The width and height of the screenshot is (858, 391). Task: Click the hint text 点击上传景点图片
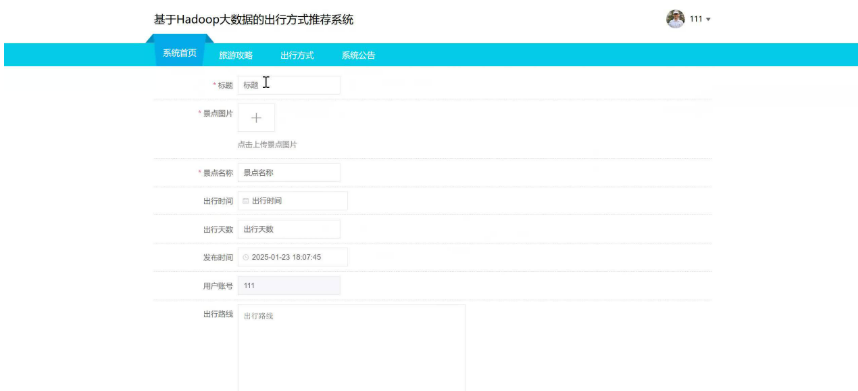(268, 145)
